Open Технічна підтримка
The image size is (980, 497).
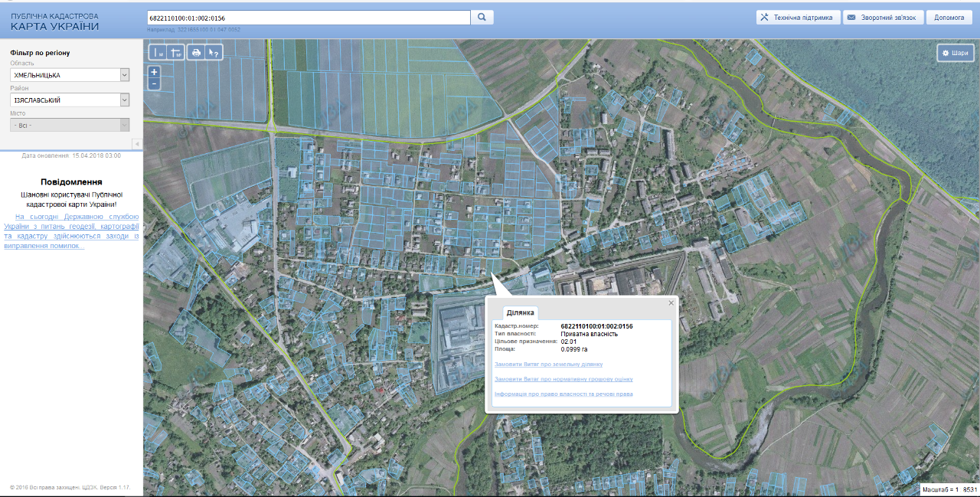pos(798,18)
